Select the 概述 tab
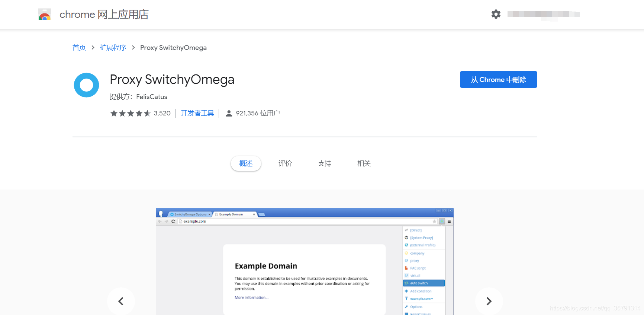644x315 pixels. click(246, 163)
